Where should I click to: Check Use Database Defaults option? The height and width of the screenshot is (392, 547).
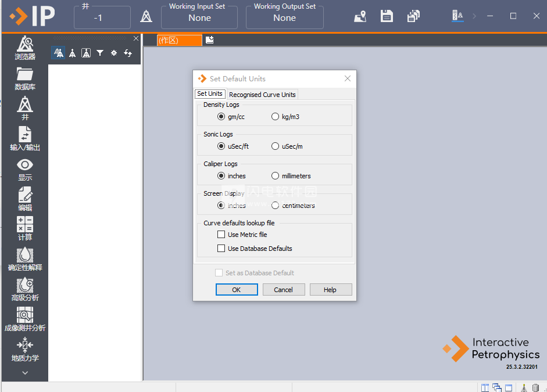(221, 249)
